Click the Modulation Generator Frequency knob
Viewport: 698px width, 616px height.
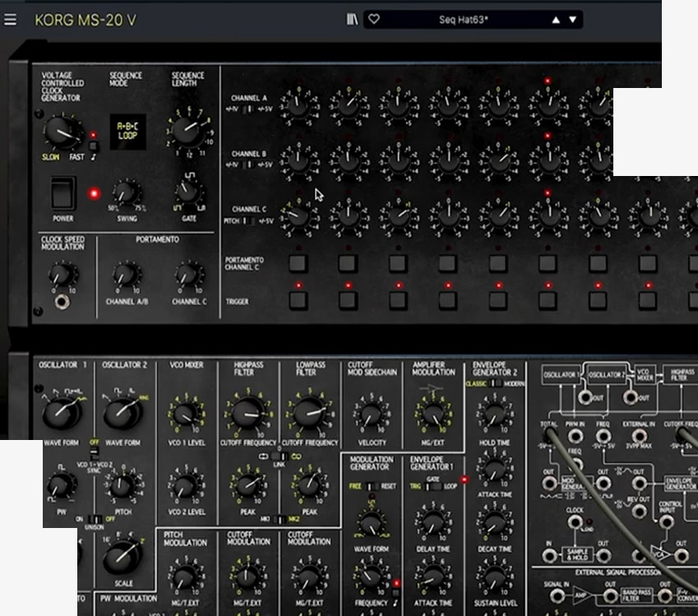(372, 577)
